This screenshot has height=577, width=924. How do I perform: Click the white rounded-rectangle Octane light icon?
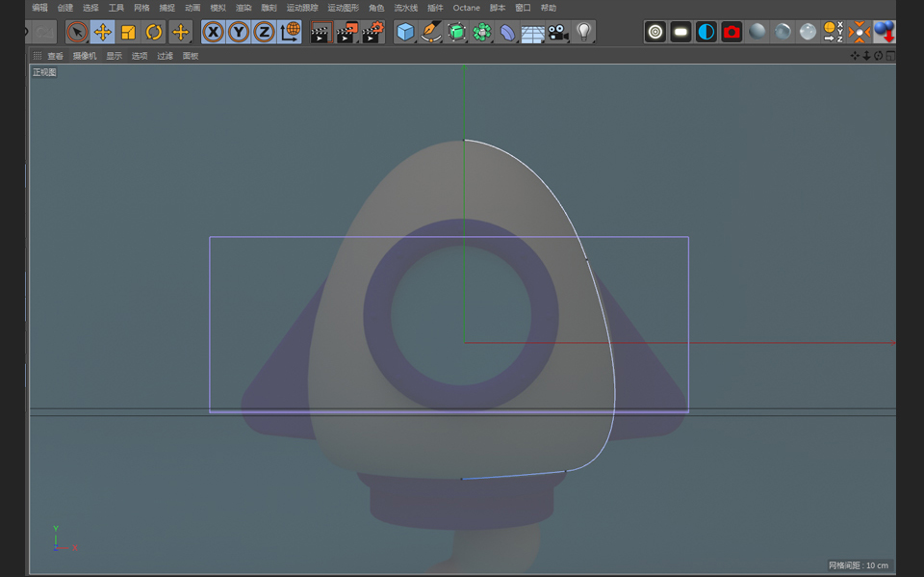pos(680,32)
